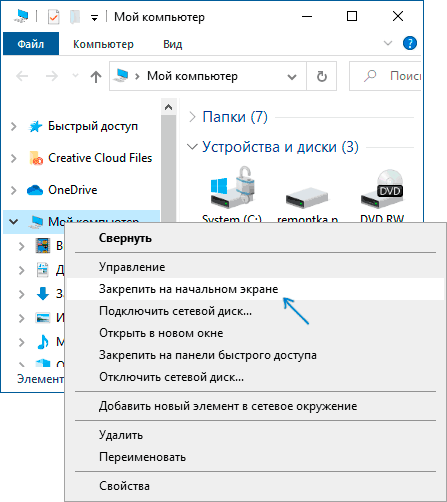Open Help with the blue question icon
The image size is (447, 502).
coord(410,43)
